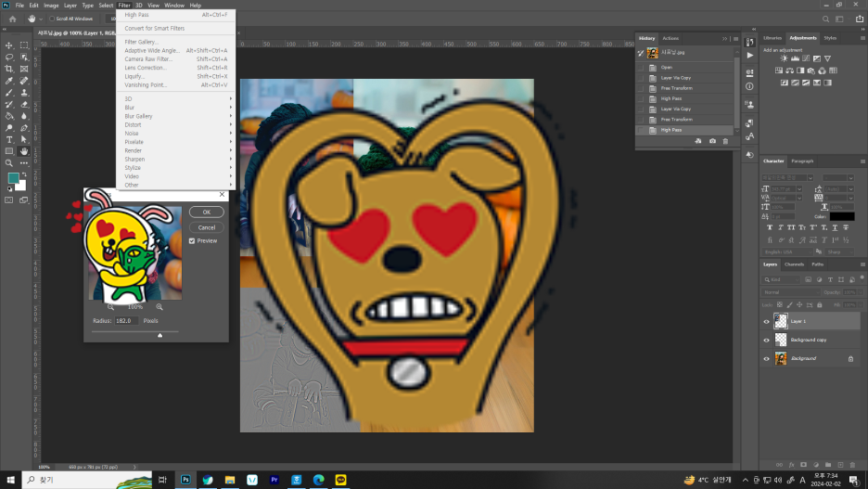This screenshot has width=868, height=489.
Task: Open the Info panel icon in dock
Action: [x=749, y=86]
